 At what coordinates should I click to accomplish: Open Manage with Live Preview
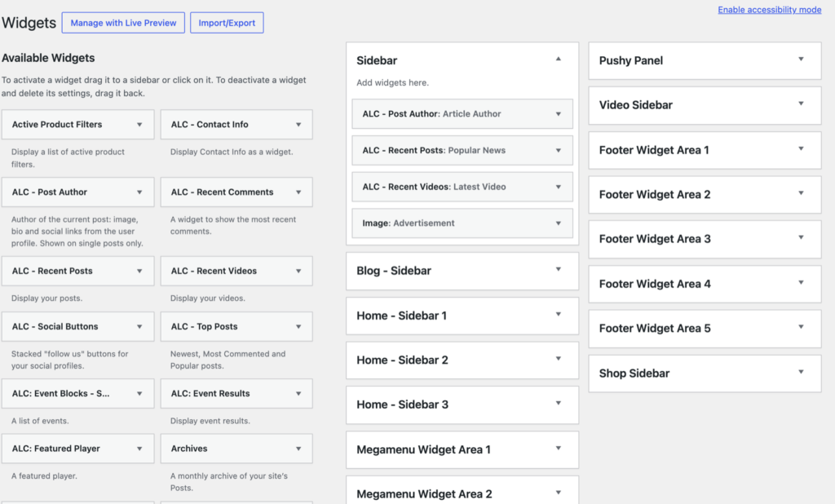coord(123,23)
